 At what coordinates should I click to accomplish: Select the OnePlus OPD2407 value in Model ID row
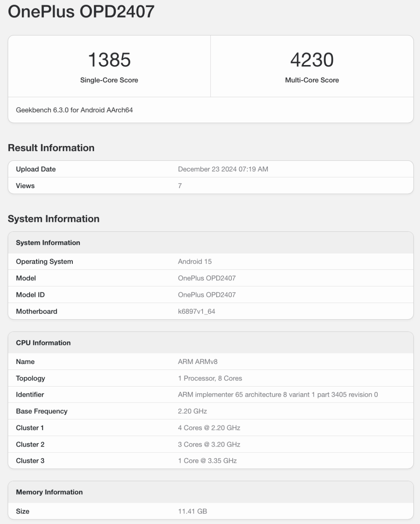tap(207, 295)
